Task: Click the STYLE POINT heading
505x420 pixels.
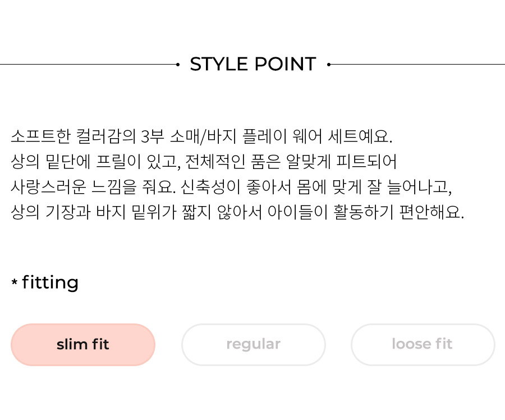Action: pos(253,64)
